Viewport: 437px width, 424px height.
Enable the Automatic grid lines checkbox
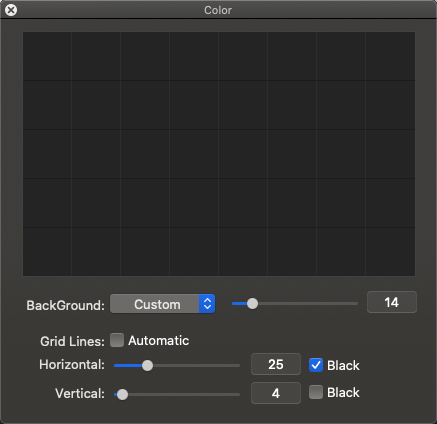(117, 340)
